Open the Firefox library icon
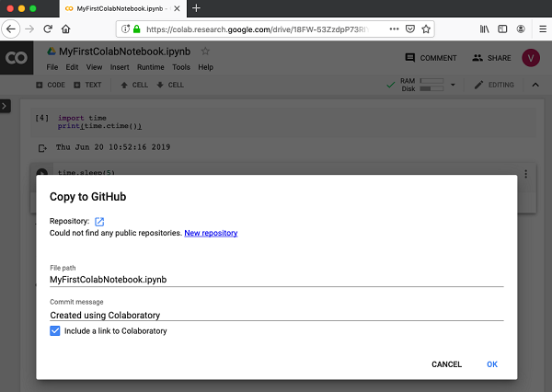 click(485, 29)
